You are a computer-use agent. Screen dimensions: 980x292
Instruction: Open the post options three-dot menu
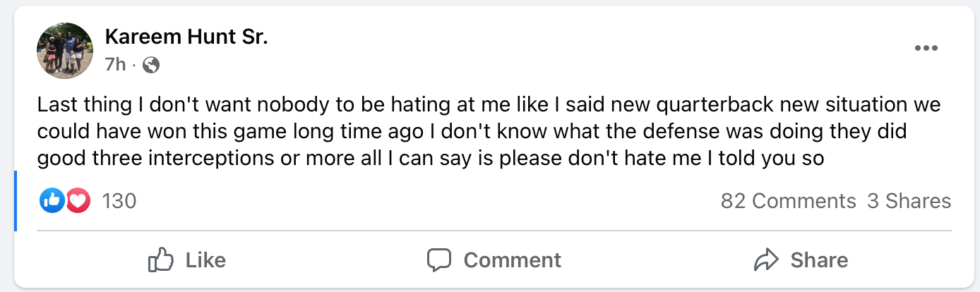[x=925, y=49]
